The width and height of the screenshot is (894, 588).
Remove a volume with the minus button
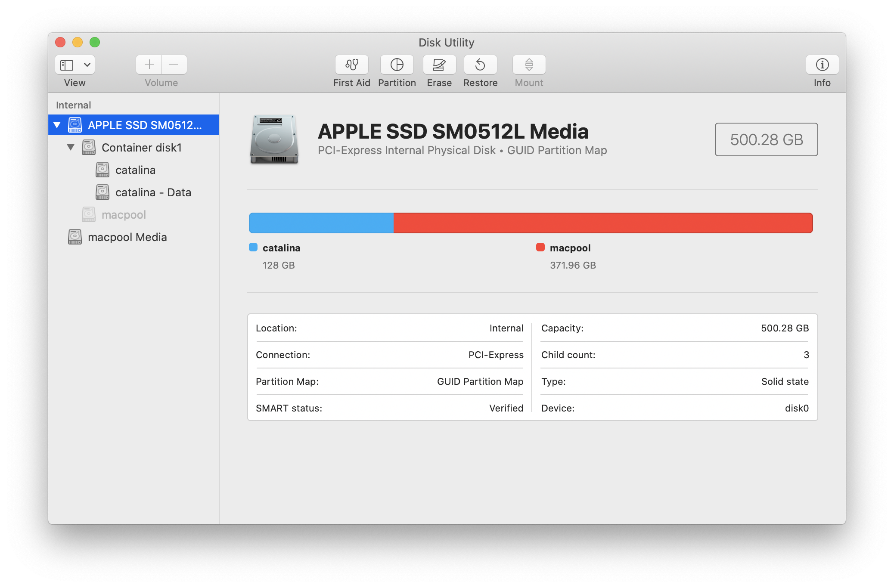click(174, 65)
